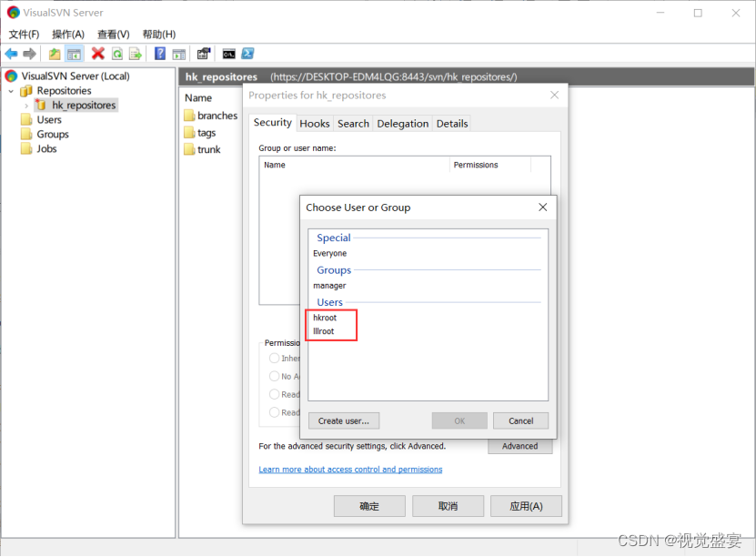Select the Inherit permission radio button

tap(275, 358)
